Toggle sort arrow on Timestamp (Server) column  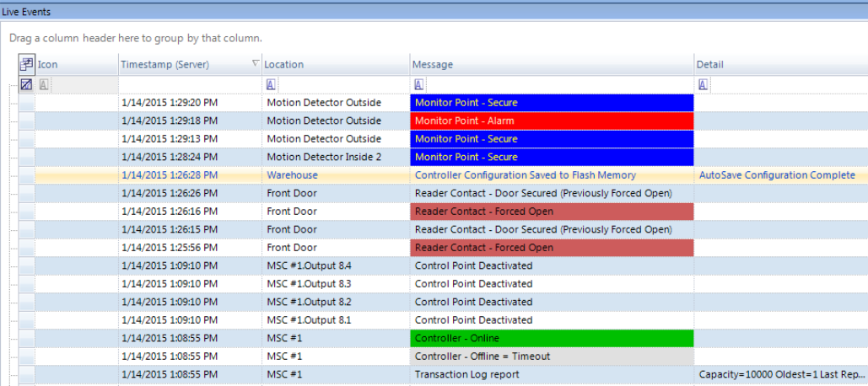256,64
